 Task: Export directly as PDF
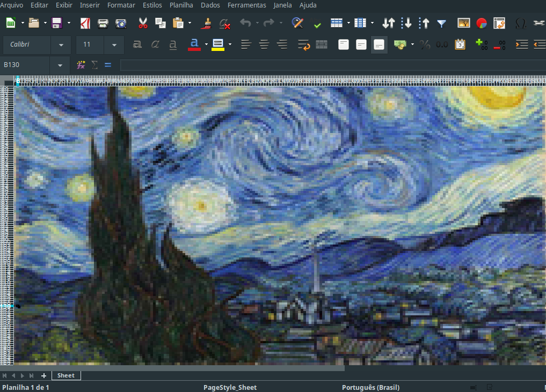pyautogui.click(x=85, y=23)
